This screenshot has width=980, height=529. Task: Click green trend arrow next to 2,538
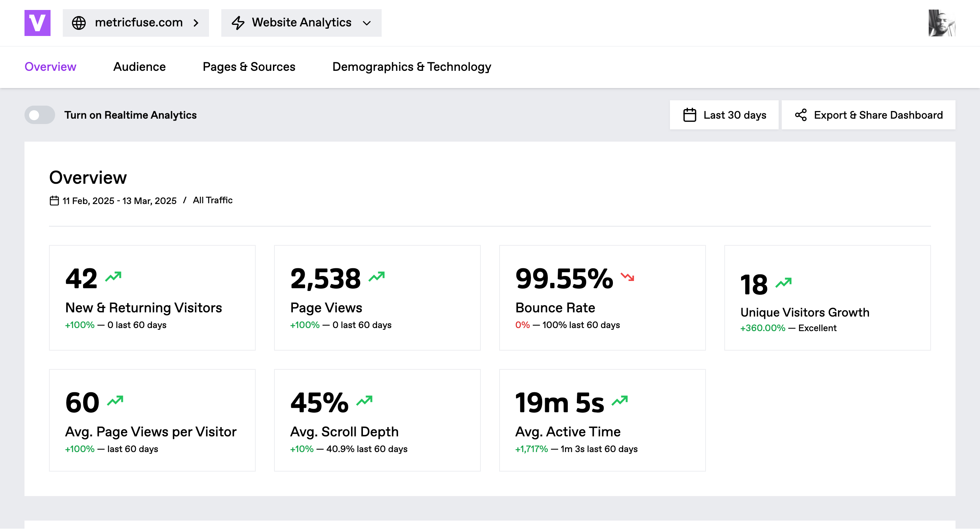377,276
